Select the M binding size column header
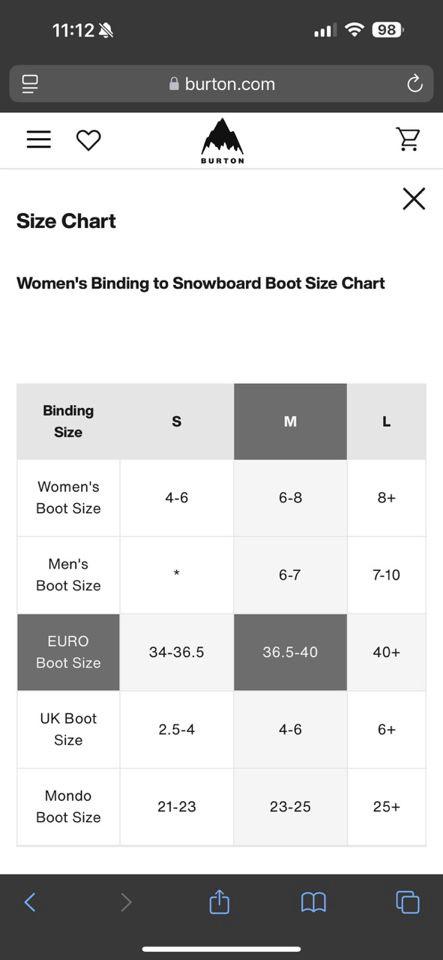 coord(291,421)
